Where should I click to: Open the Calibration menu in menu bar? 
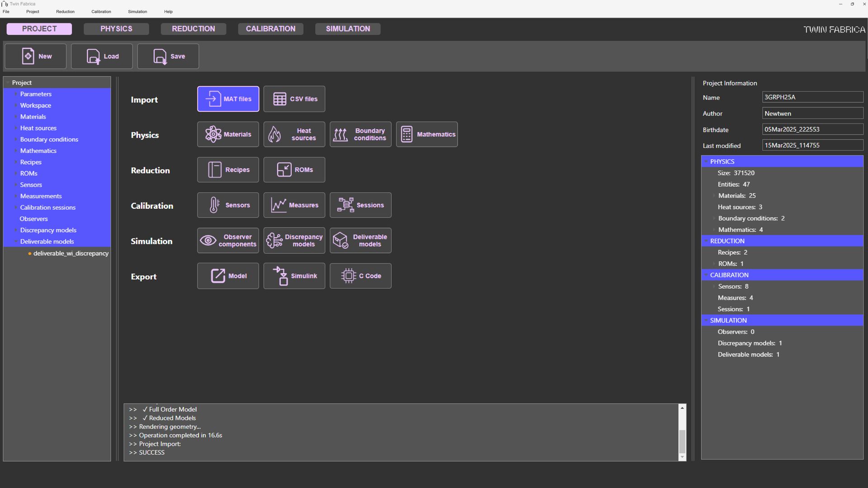(x=101, y=12)
